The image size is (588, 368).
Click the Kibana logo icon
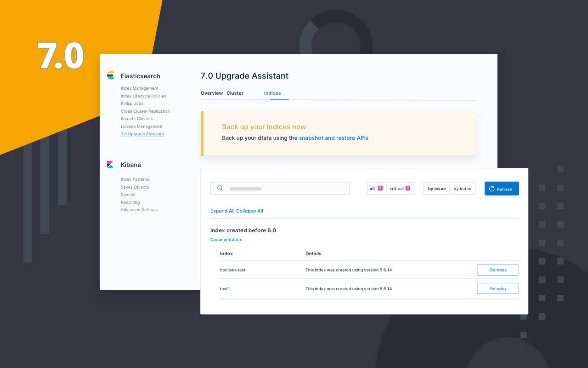110,164
